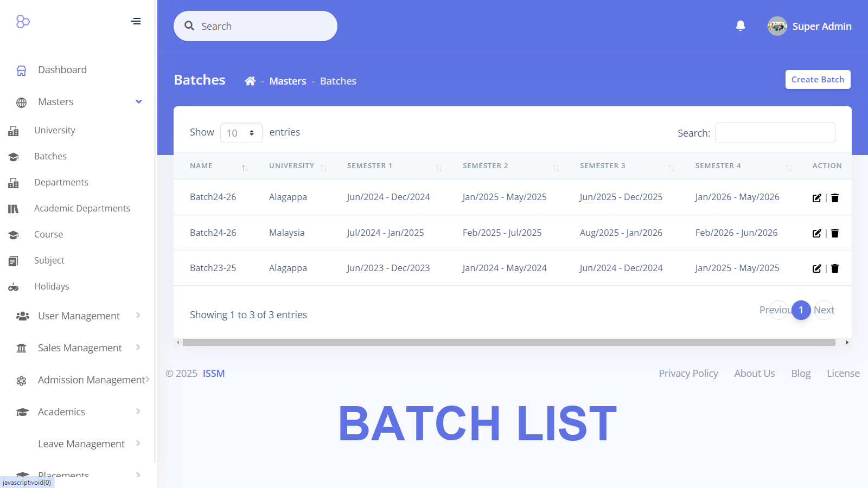Open the Privacy Policy link

(x=688, y=374)
